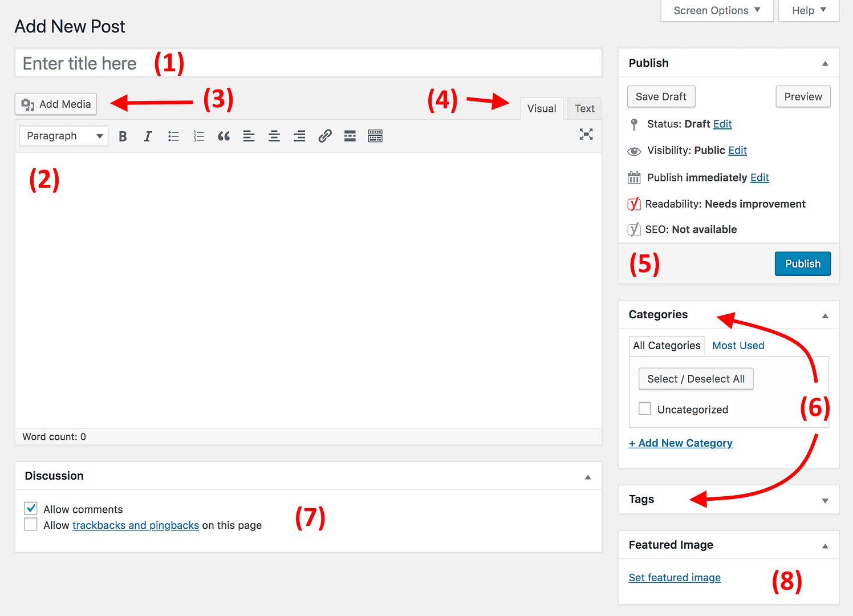Enter distraction-free writing mode
The image size is (853, 616).
586,135
